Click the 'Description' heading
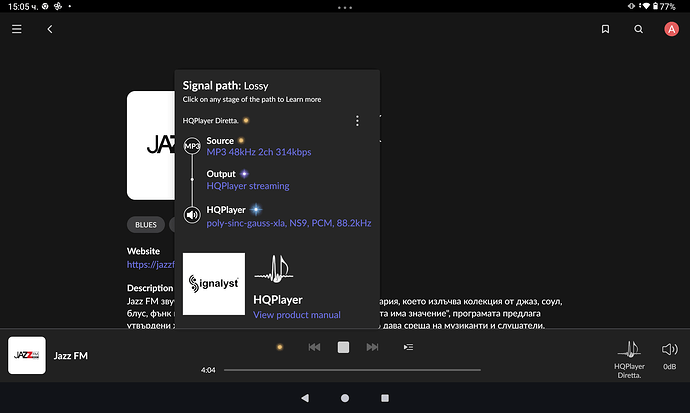 point(150,288)
